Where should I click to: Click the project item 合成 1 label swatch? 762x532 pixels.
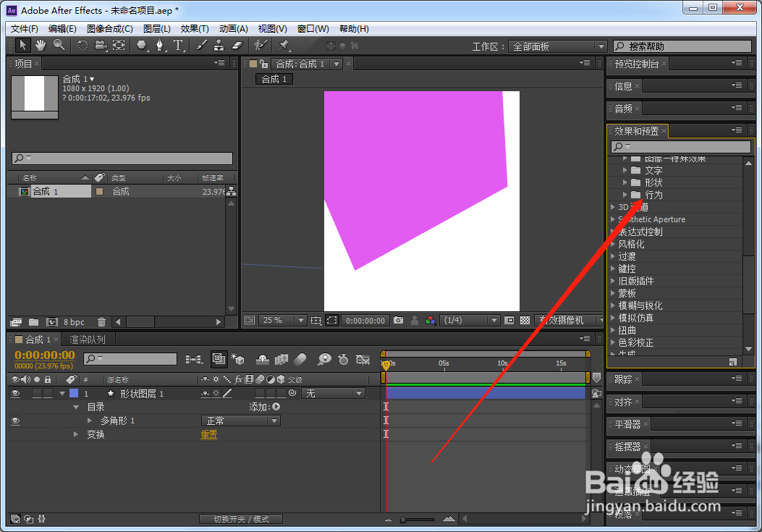100,192
